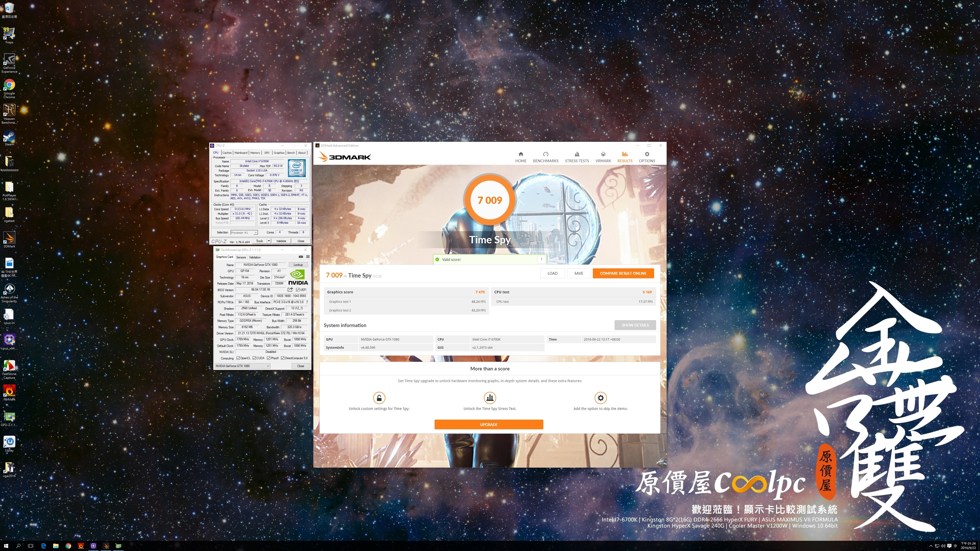Take GPU-Z screenshot with camera icon
This screenshot has height=551, width=980.
pyautogui.click(x=301, y=257)
